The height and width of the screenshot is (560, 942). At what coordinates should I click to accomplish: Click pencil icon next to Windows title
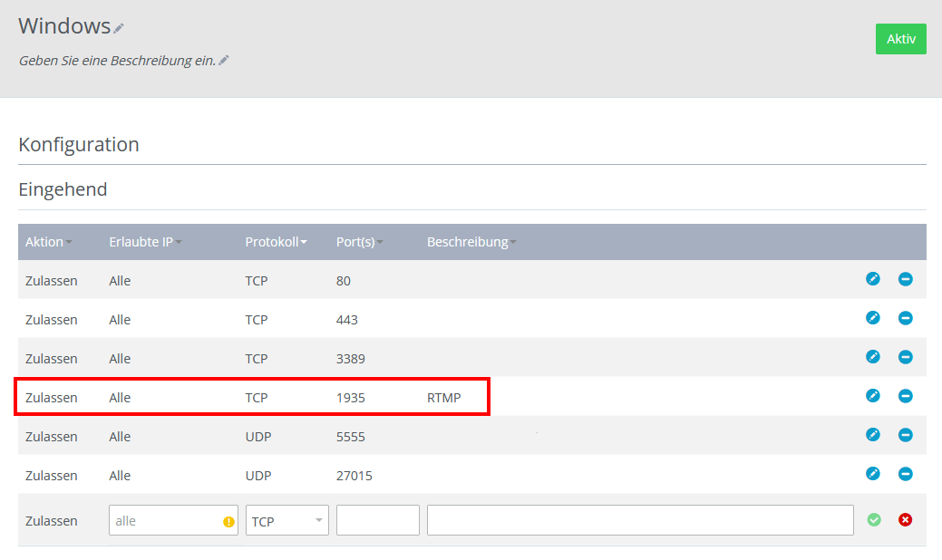coord(119,28)
